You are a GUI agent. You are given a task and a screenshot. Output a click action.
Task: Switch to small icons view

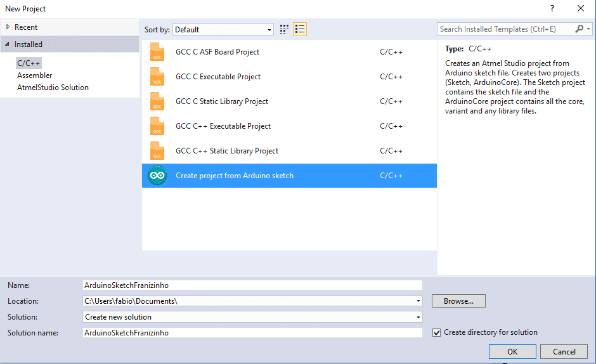[x=284, y=29]
